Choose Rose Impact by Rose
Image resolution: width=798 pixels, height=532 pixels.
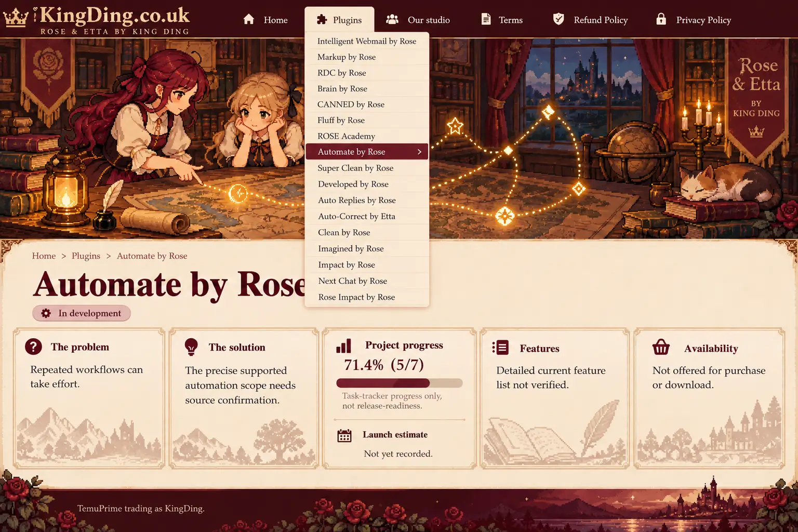point(367,297)
